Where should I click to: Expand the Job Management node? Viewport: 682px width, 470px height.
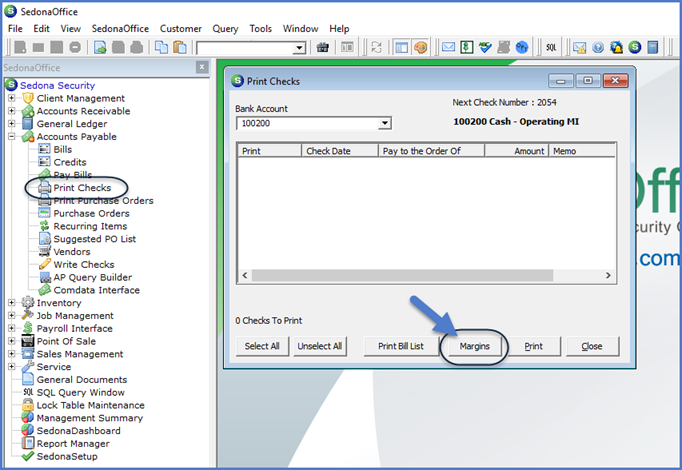(x=12, y=316)
